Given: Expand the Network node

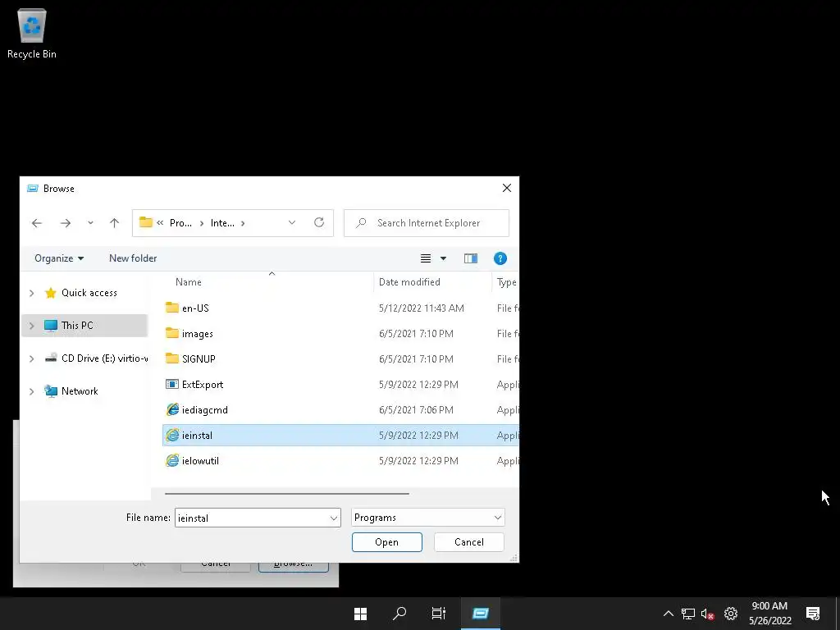Looking at the screenshot, I should (x=32, y=391).
